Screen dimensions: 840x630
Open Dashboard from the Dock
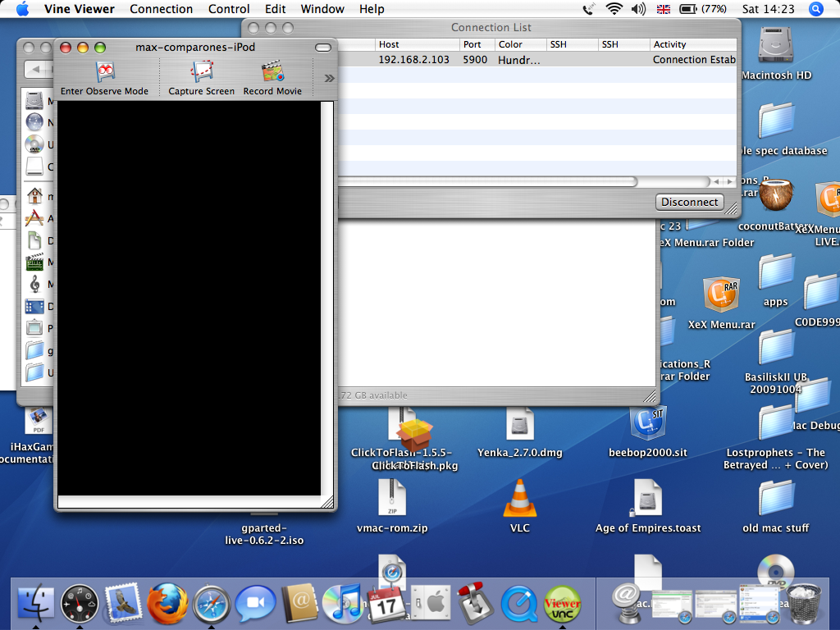pos(80,604)
